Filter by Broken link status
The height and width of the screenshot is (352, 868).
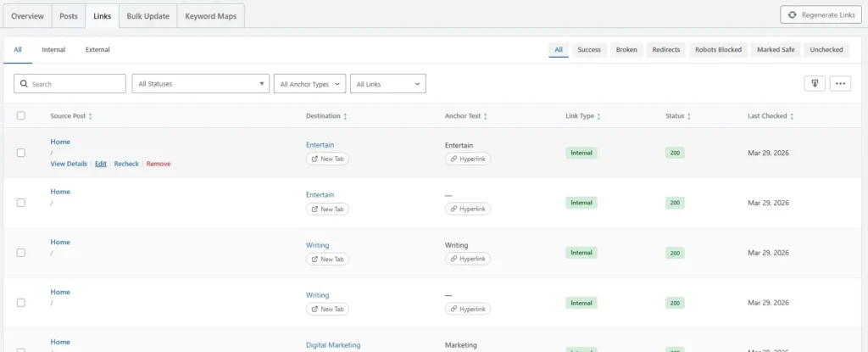[626, 50]
